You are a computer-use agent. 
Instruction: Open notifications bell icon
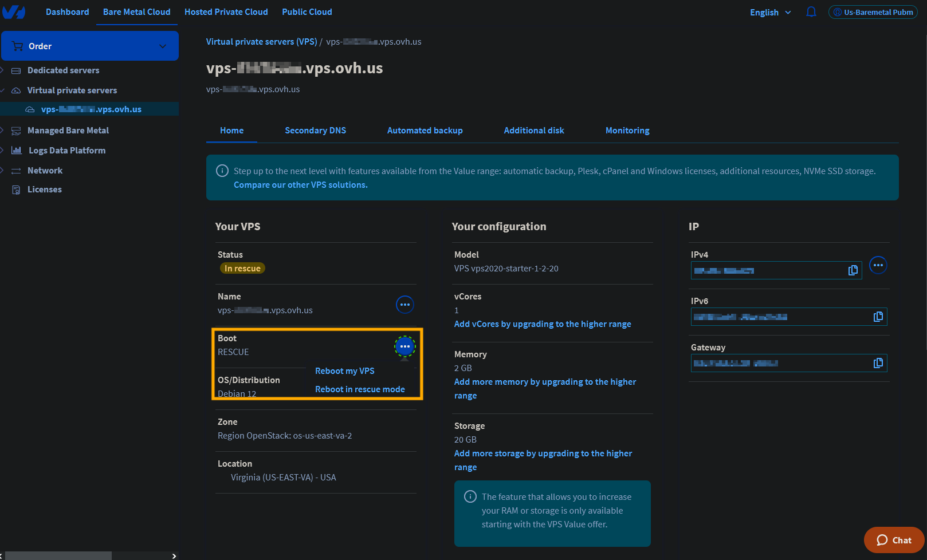pyautogui.click(x=811, y=12)
